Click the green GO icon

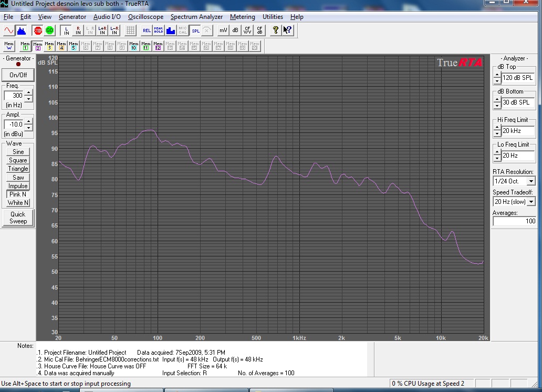pyautogui.click(x=49, y=30)
